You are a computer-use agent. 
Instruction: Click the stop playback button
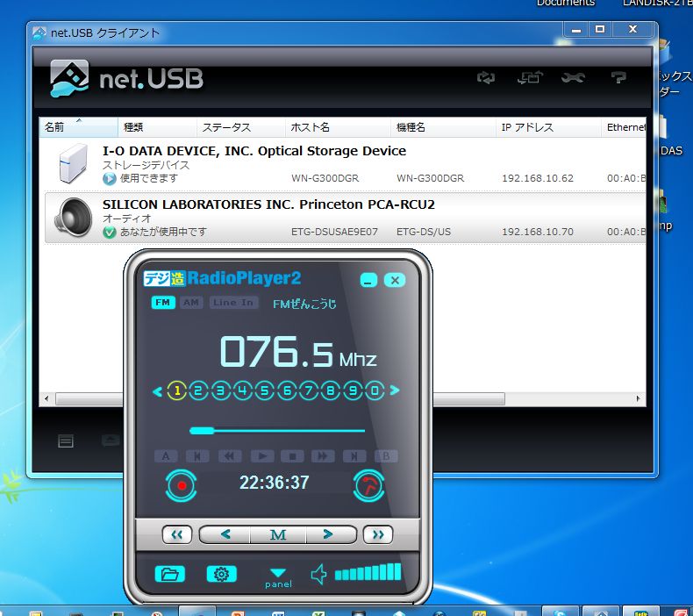point(293,456)
